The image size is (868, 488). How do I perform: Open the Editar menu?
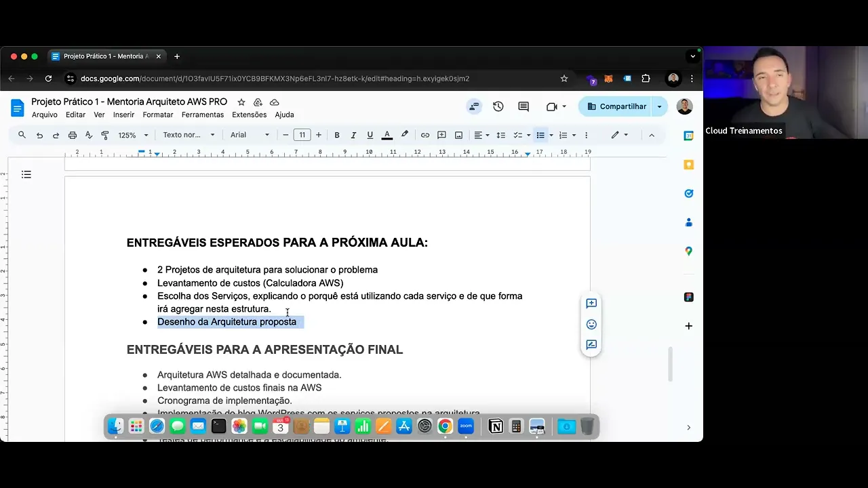click(x=75, y=115)
